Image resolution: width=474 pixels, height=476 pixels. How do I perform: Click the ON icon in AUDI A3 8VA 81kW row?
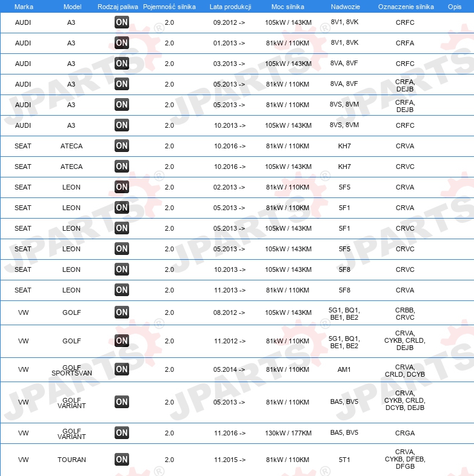coord(122,84)
